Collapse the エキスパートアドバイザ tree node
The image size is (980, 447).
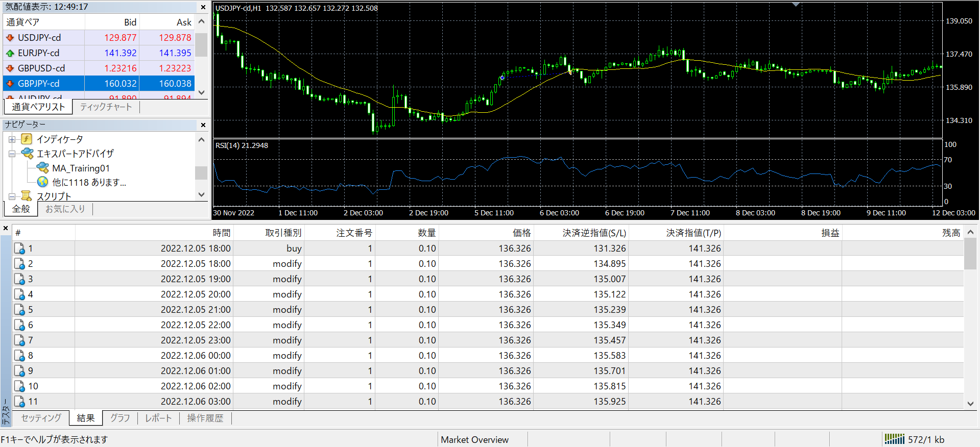pos(12,154)
